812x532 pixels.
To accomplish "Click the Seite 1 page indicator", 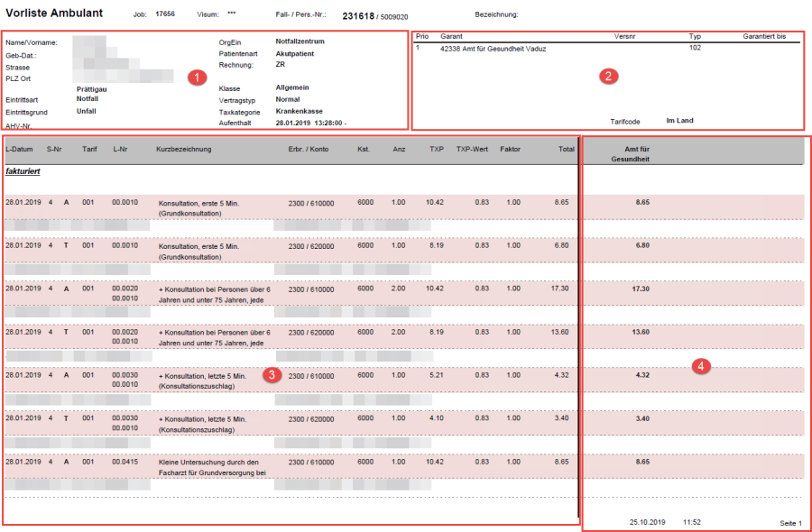I will click(789, 522).
